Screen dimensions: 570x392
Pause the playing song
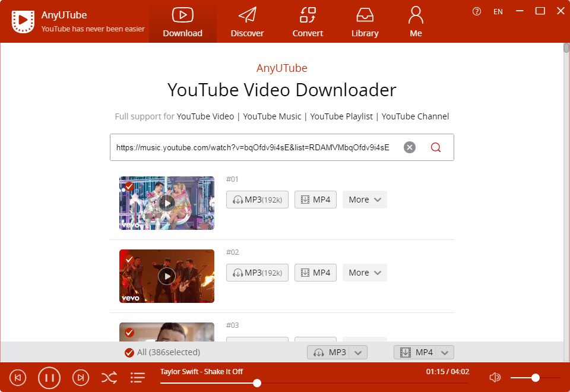click(x=49, y=378)
